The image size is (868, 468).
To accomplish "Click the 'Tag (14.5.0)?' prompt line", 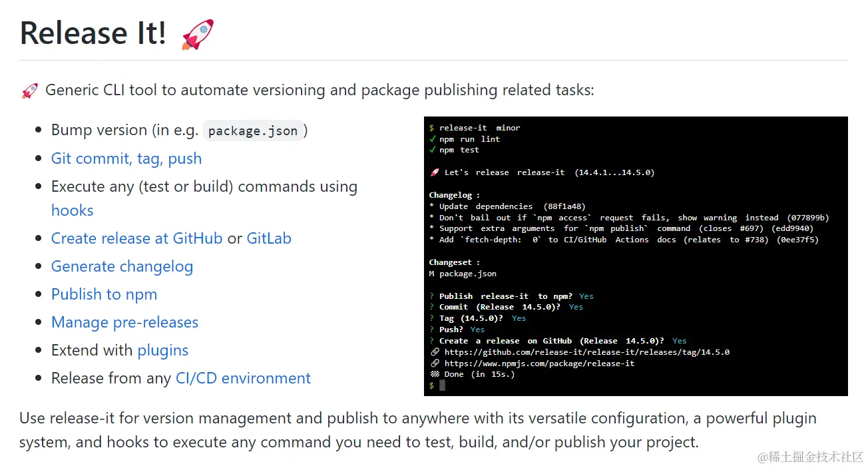I will coord(477,318).
